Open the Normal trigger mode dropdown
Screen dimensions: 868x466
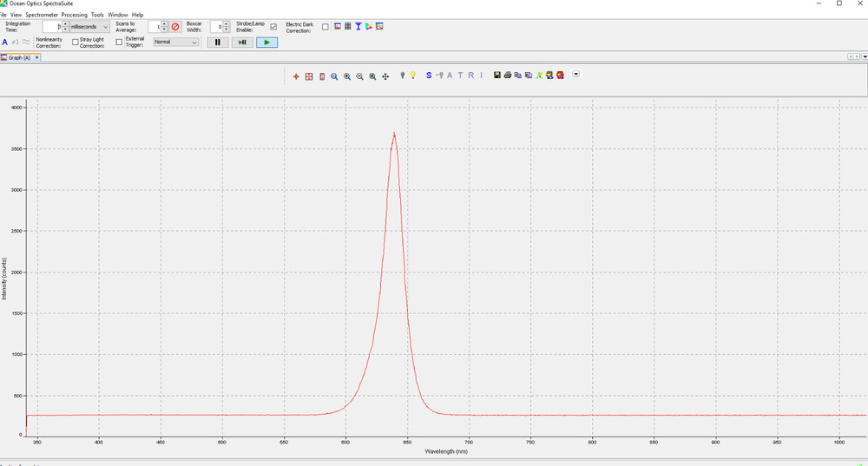[176, 42]
